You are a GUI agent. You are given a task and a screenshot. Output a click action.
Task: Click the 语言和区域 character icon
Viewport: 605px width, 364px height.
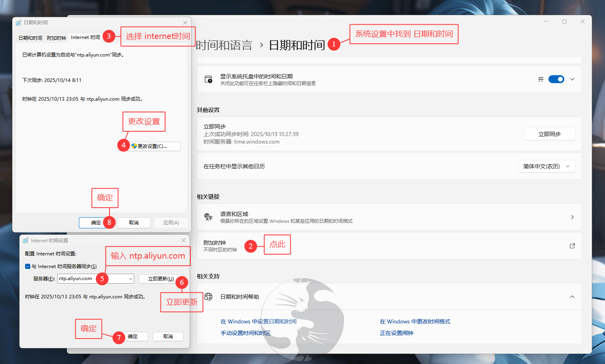pos(208,216)
